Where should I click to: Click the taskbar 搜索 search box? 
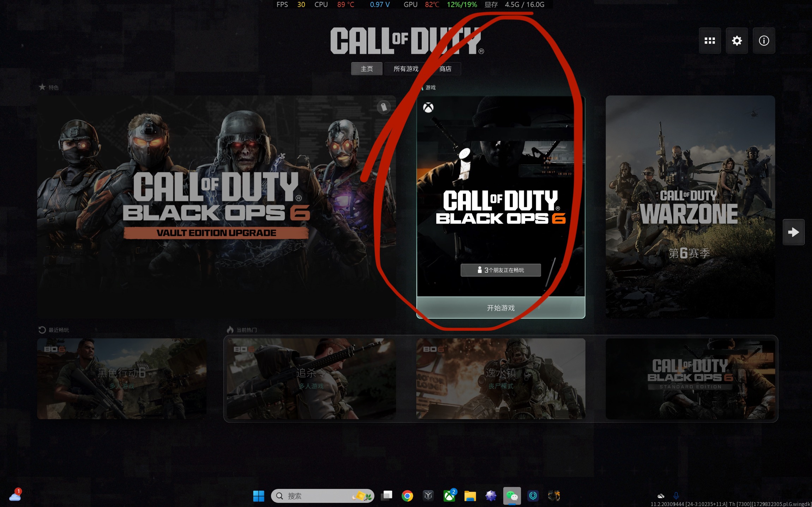coord(322,496)
